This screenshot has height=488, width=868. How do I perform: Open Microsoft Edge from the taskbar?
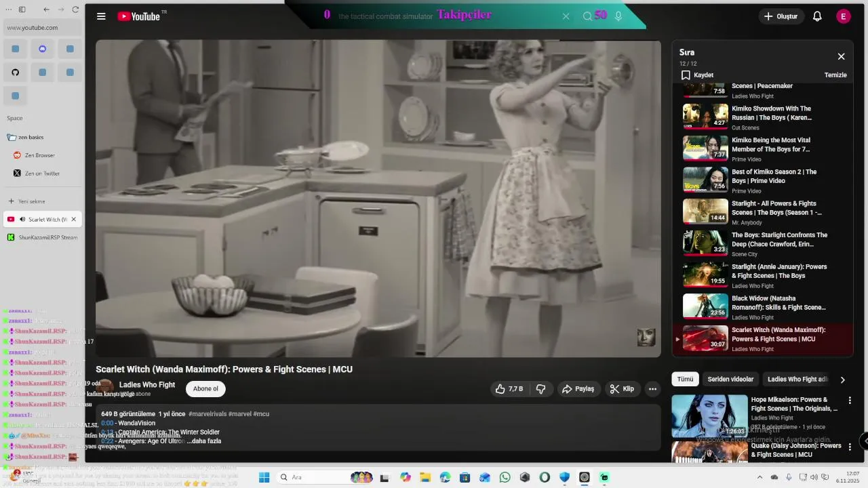[x=445, y=477]
